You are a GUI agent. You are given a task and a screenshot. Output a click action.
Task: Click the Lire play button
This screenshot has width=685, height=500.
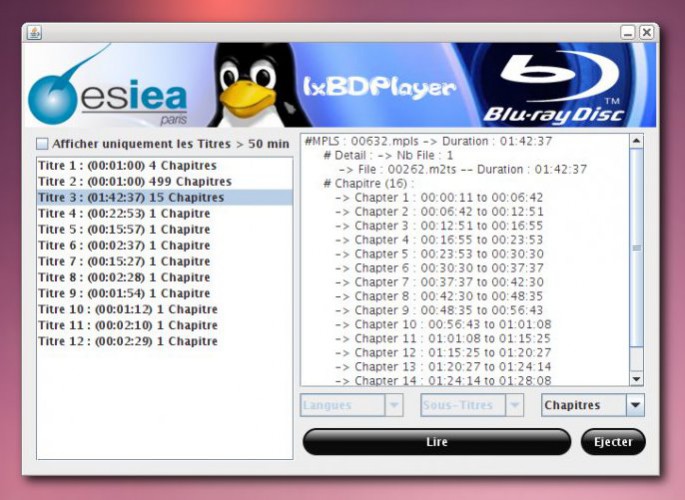(437, 441)
